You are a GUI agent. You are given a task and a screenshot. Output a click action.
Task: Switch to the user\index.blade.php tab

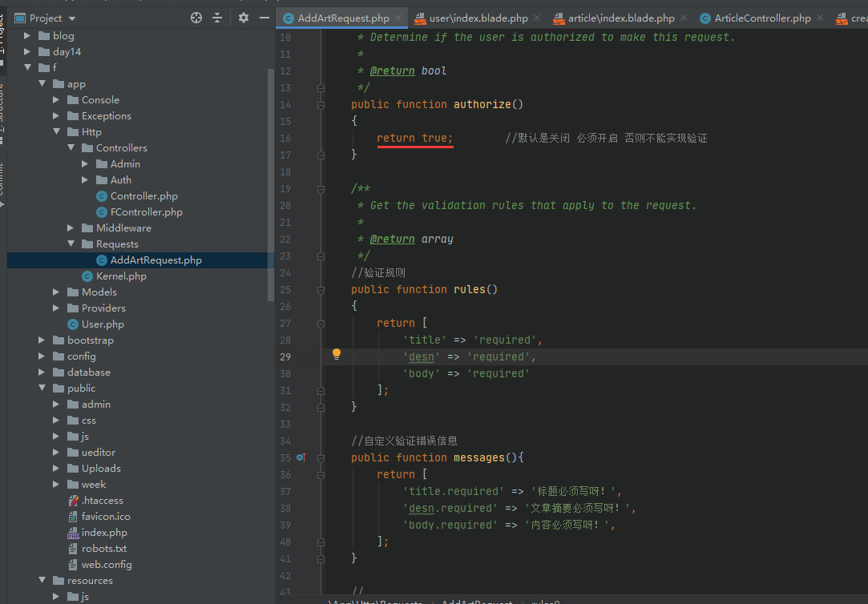478,18
